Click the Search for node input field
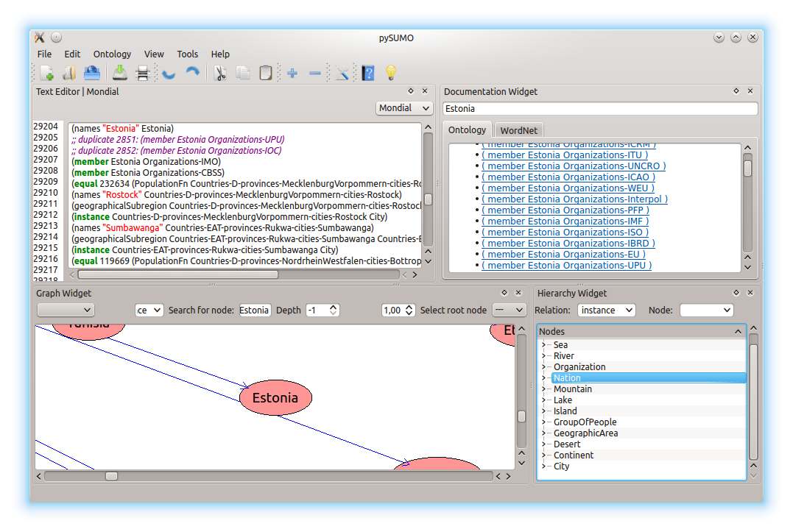This screenshot has height=532, width=793. coord(255,311)
